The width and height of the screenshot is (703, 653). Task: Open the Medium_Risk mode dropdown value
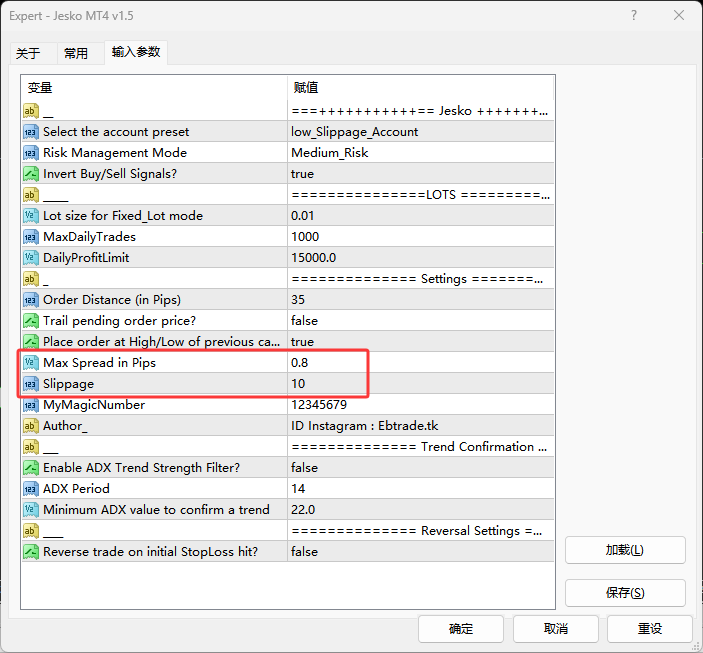coord(418,153)
